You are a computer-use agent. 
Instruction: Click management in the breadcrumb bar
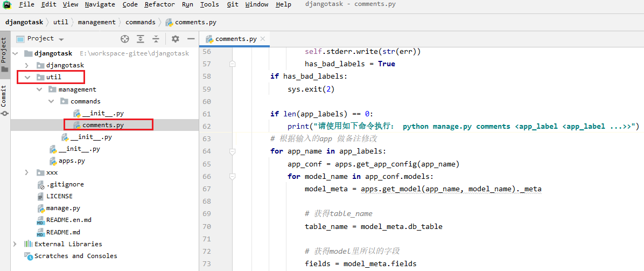[x=96, y=22]
